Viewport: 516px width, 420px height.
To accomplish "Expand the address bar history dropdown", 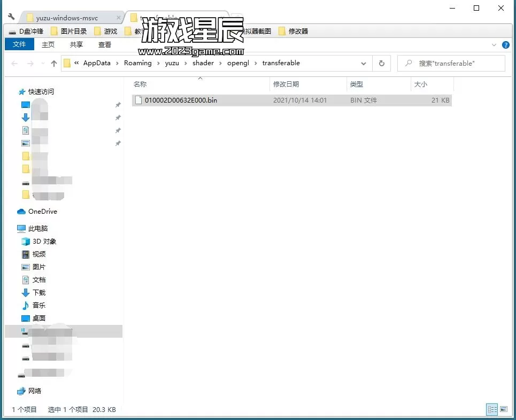I will tap(364, 63).
